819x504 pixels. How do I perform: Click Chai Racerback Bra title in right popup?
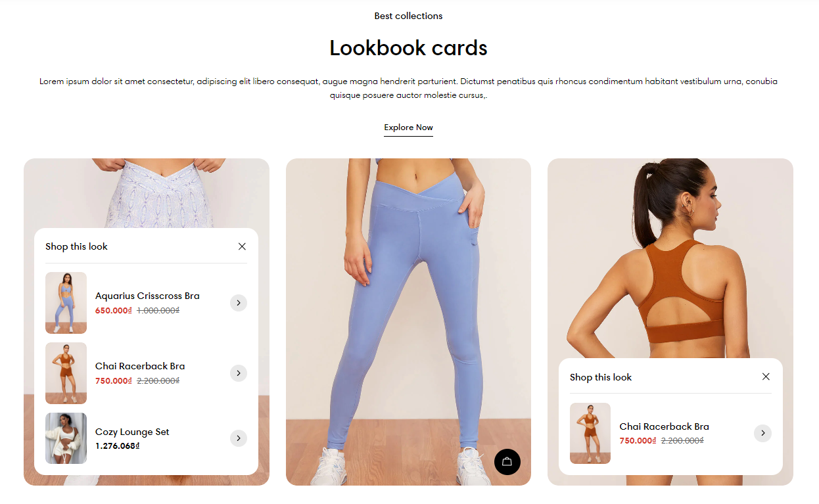click(x=664, y=426)
